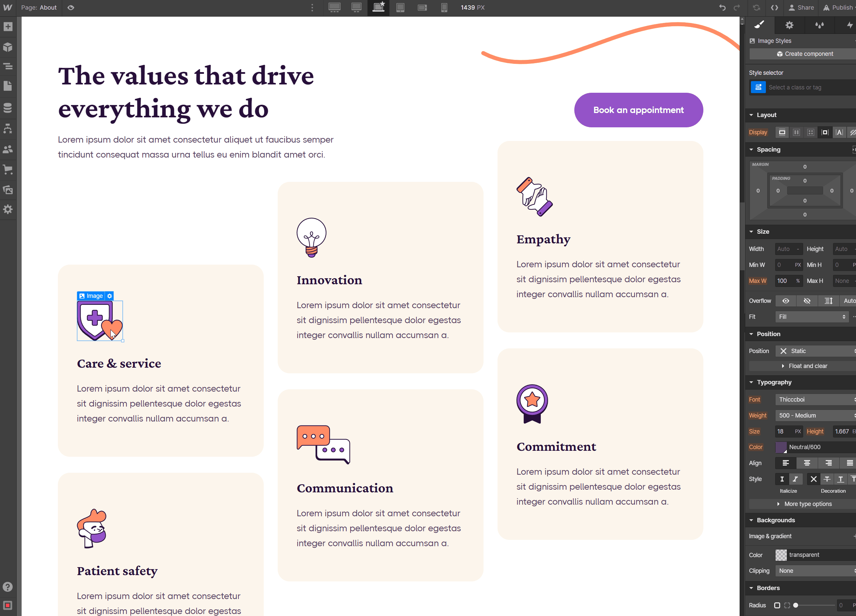Viewport: 856px width, 616px height.
Task: Open the Position dropdown showing Static
Action: point(816,351)
